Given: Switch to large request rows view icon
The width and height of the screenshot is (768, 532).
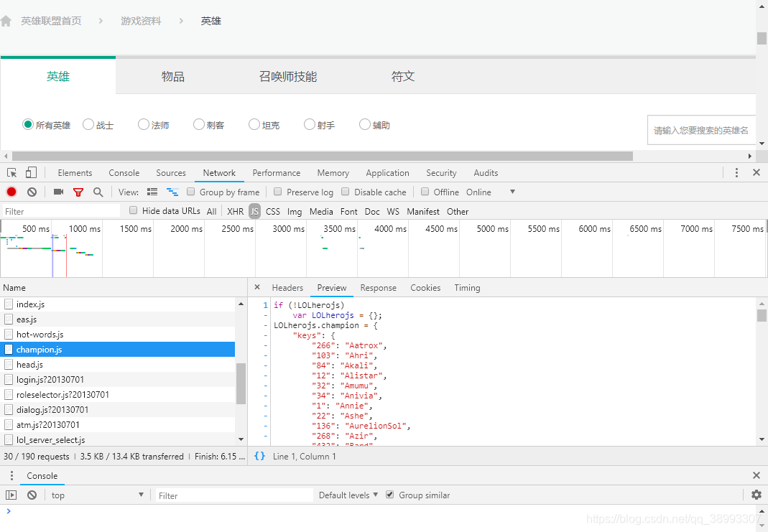Looking at the screenshot, I should tap(152, 192).
